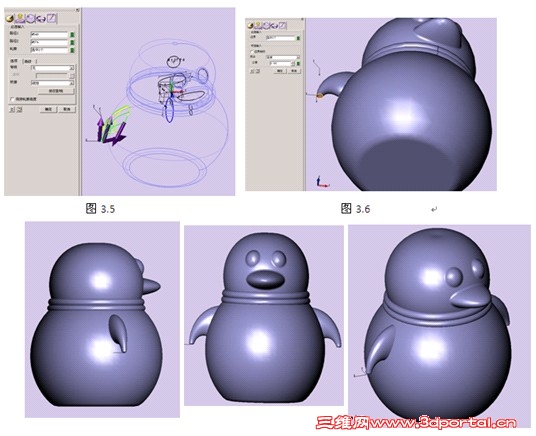This screenshot has height=436, width=536.
Task: Click the second small bottom-left icon, Figure 3.5 panel
Action: (19, 109)
